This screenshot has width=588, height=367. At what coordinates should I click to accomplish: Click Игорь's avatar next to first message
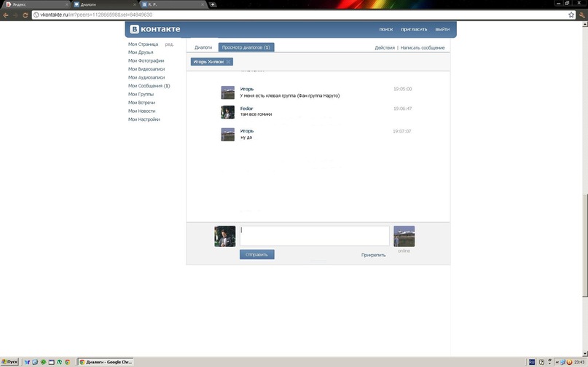click(227, 92)
